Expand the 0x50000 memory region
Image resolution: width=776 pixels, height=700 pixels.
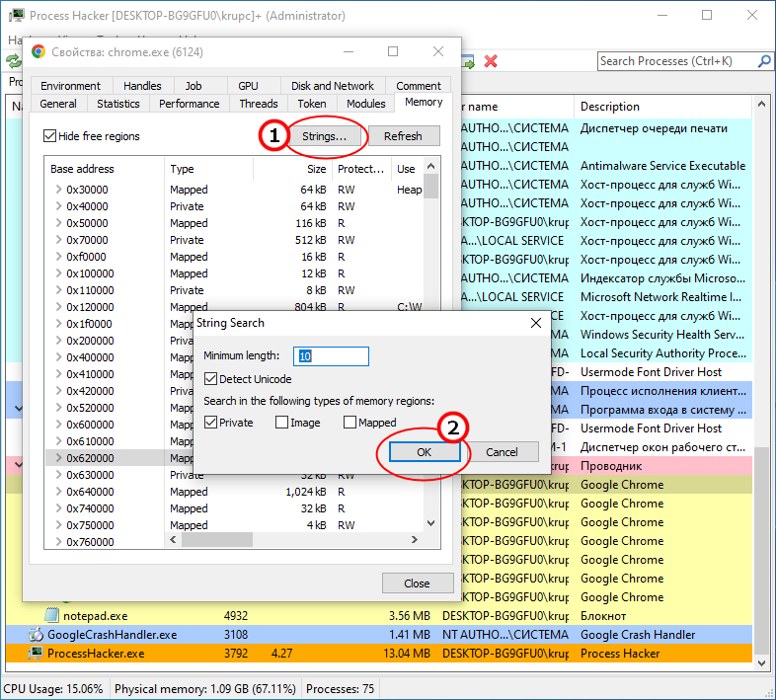(58, 223)
